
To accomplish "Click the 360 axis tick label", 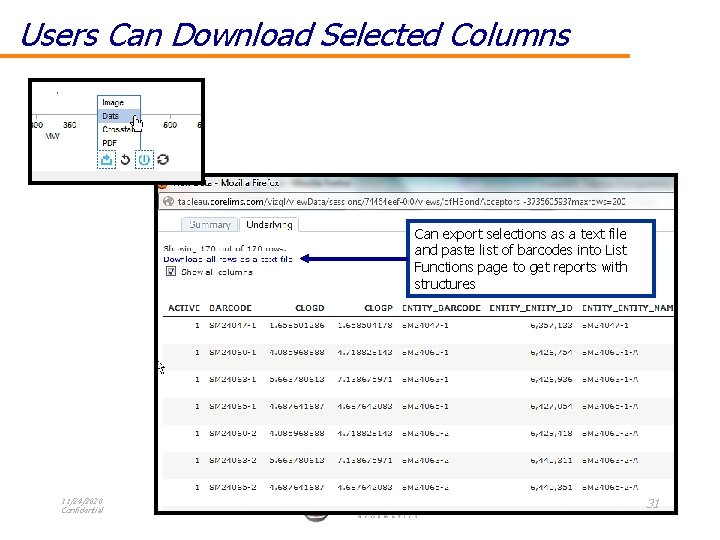I will [x=69, y=125].
